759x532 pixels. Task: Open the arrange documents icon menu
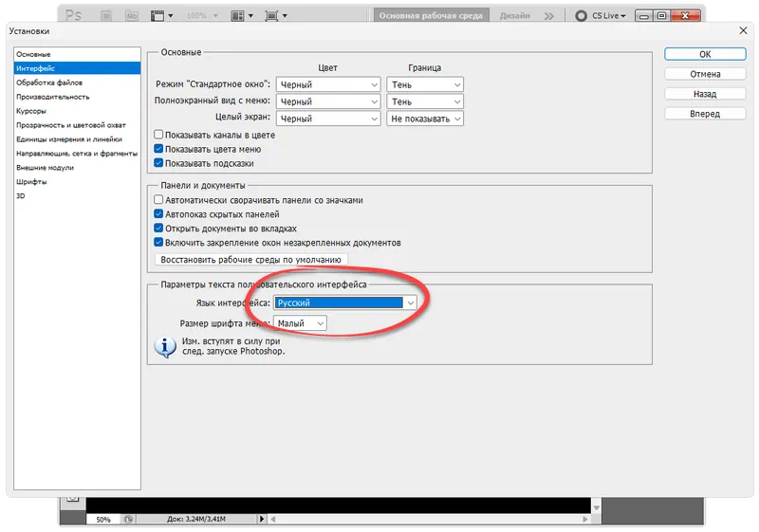242,15
